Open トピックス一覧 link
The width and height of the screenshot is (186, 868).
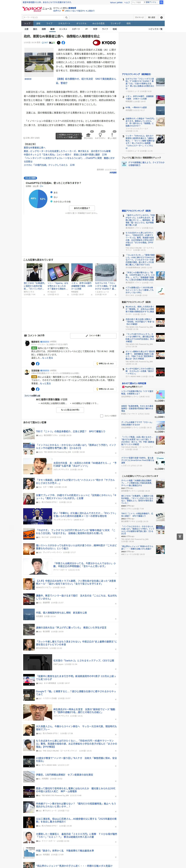(155, 29)
